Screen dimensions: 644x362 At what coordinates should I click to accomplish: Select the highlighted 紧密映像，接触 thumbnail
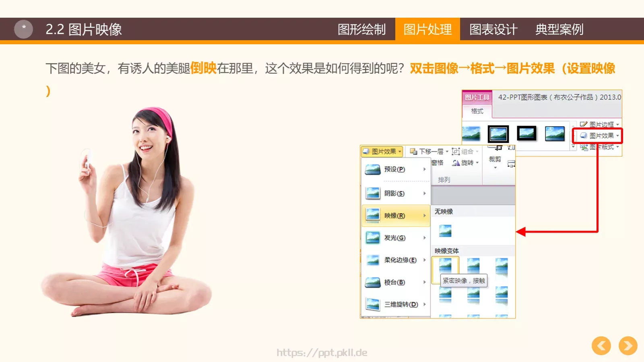tap(445, 266)
